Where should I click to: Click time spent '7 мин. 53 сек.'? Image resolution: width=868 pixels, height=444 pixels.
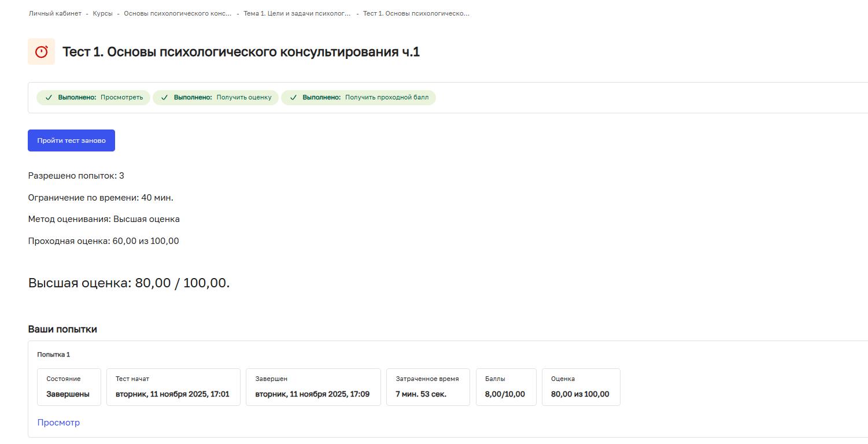(x=421, y=394)
